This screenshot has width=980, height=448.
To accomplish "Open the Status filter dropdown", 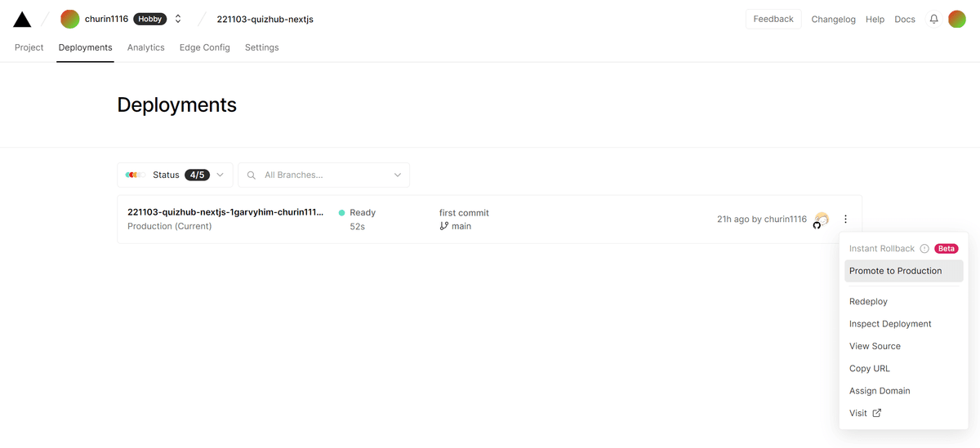I will click(175, 175).
